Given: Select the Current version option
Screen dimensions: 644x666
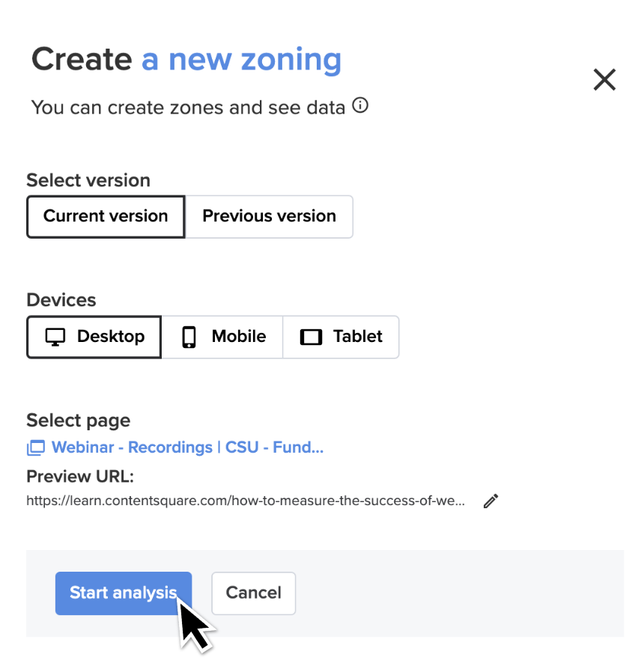Looking at the screenshot, I should point(106,216).
